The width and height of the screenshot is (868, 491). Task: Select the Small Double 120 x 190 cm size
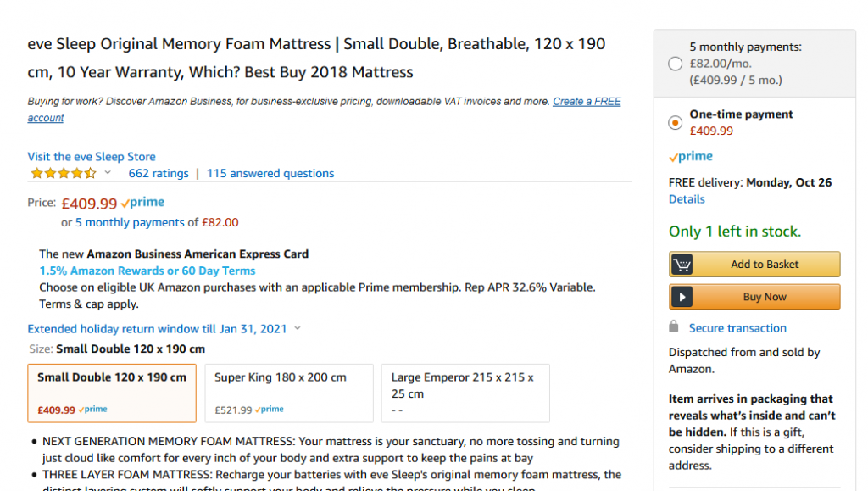coord(112,393)
